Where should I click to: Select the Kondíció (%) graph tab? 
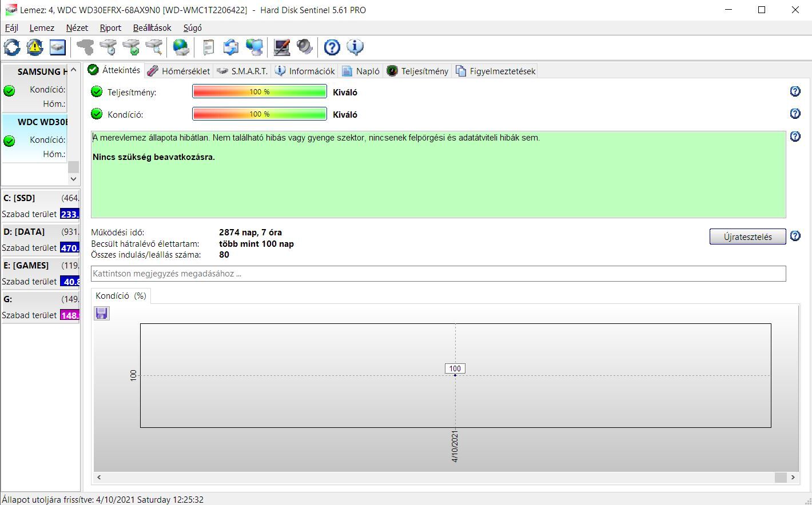point(121,295)
